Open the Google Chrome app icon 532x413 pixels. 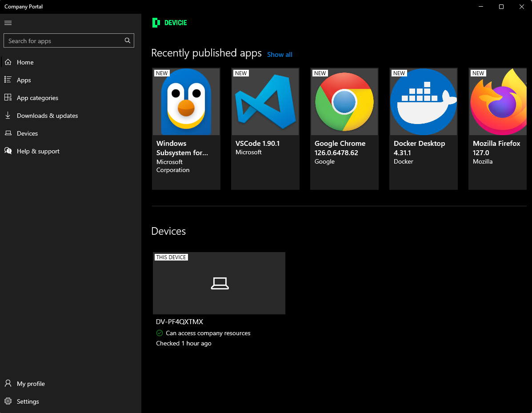tap(344, 101)
